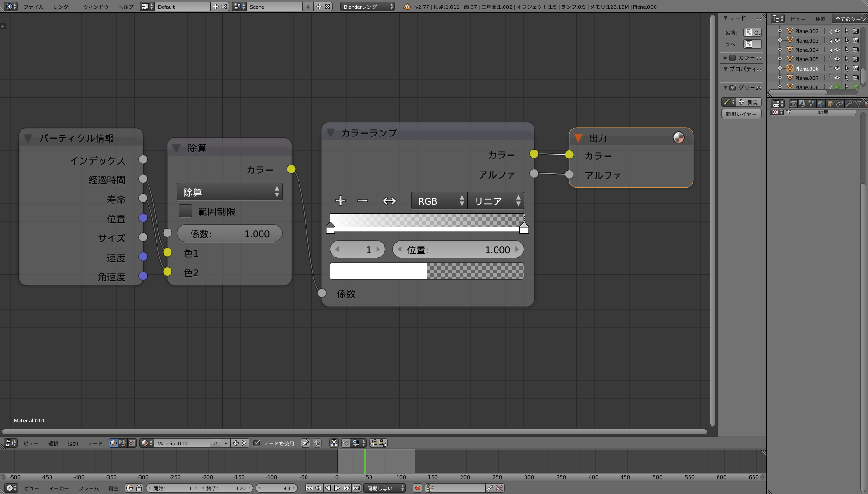This screenshot has height=494, width=868.
Task: Hide Plane.002 with its eye icon
Action: pos(837,31)
